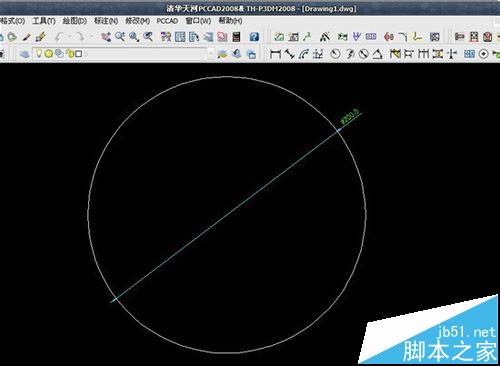Select the Arc Length dimension tool
Image resolution: width=500 pixels, height=366 pixels.
coord(303,54)
